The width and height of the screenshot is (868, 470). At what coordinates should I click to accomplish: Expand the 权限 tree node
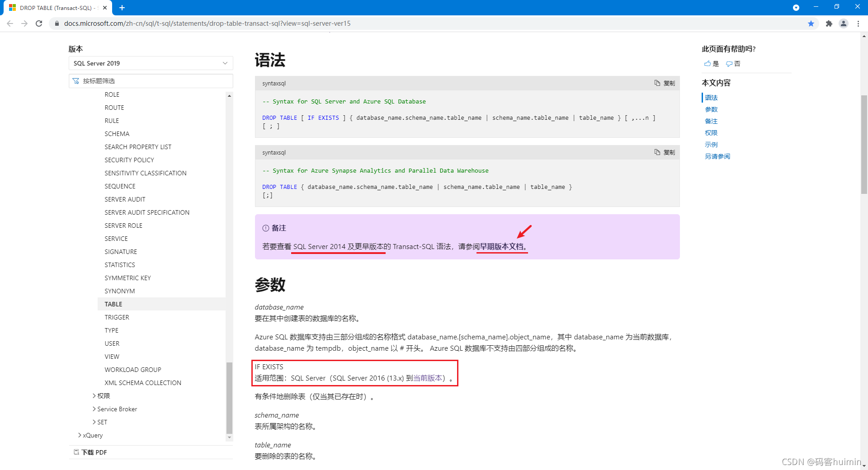pyautogui.click(x=103, y=395)
